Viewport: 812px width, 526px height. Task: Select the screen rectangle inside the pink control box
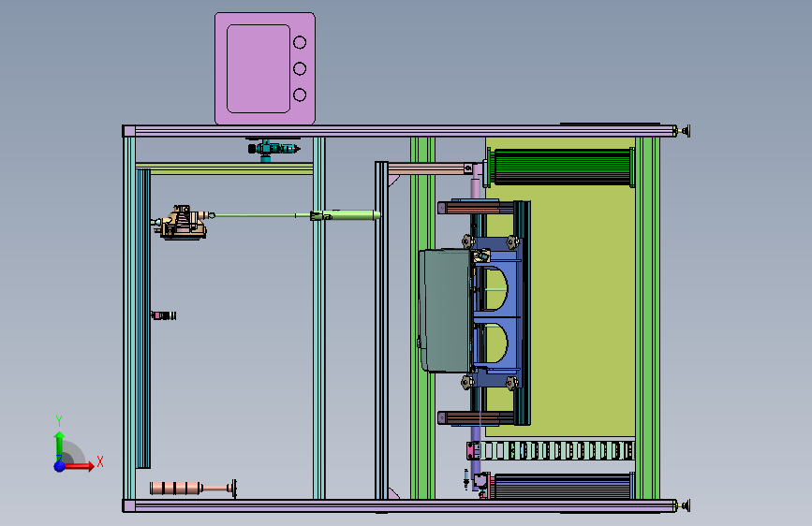tap(258, 68)
